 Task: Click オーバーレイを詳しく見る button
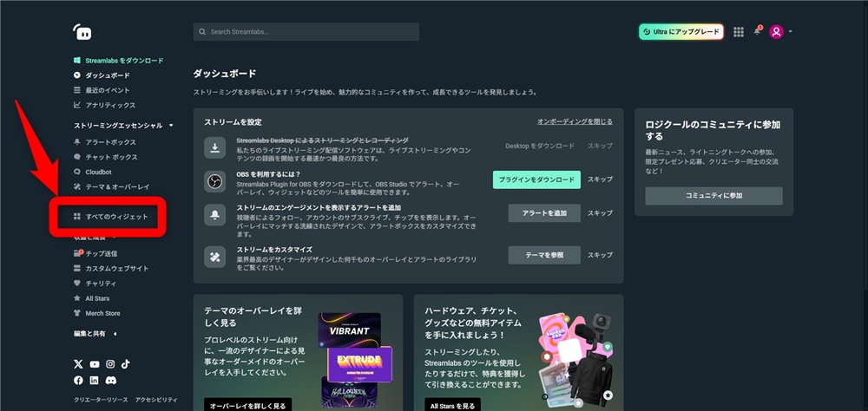click(x=247, y=406)
